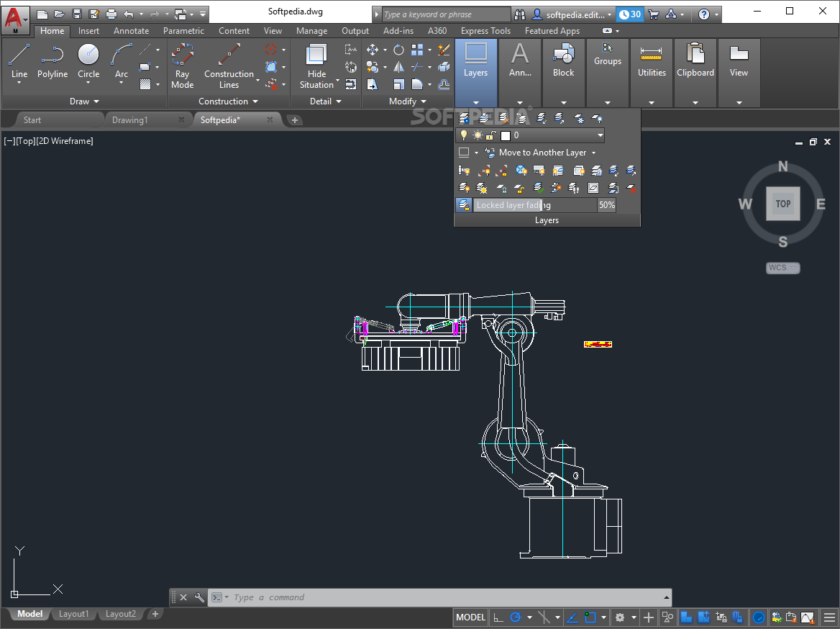Toggle ortho mode in status bar

[498, 617]
